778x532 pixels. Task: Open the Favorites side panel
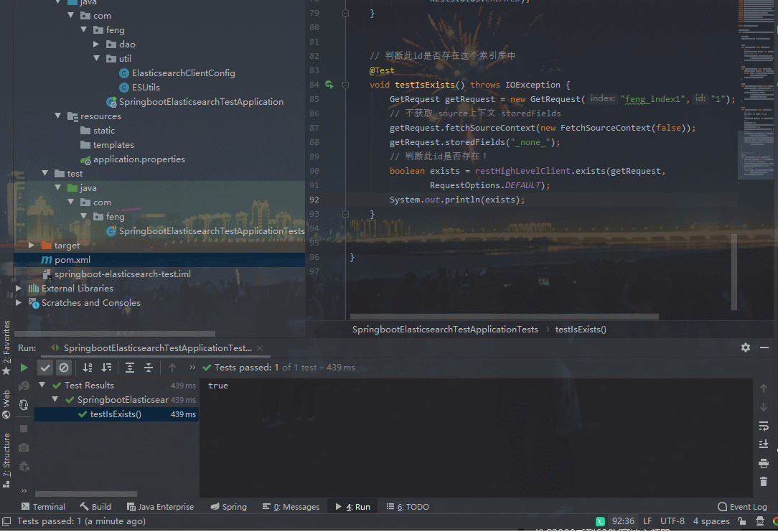click(x=6, y=347)
